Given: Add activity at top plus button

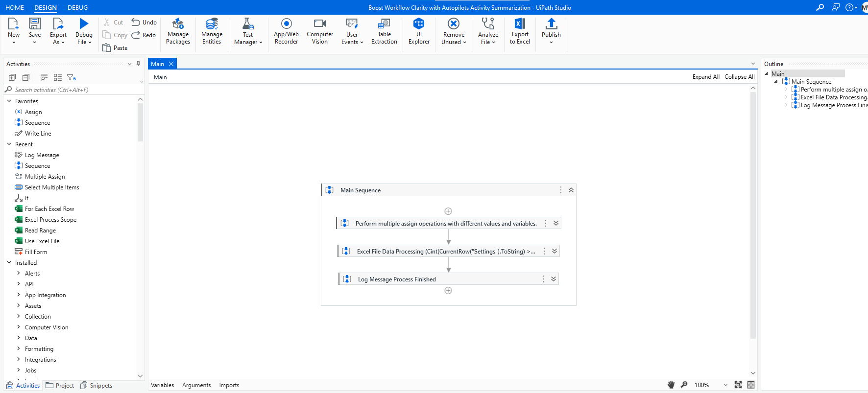Looking at the screenshot, I should click(x=448, y=211).
